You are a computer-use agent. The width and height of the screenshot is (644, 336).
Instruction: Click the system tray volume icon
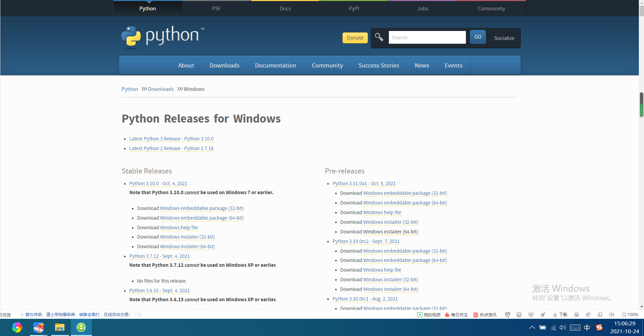[563, 327]
